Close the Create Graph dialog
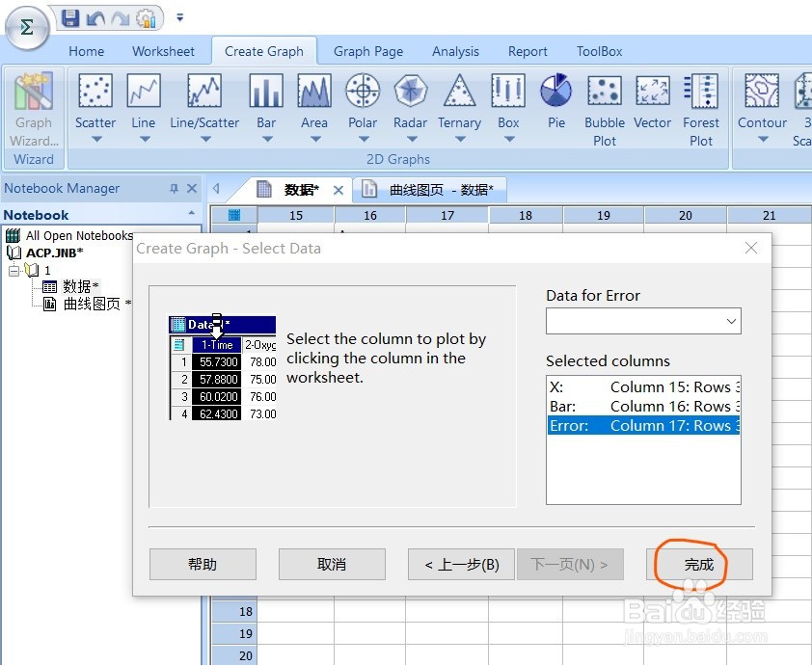 [x=751, y=248]
